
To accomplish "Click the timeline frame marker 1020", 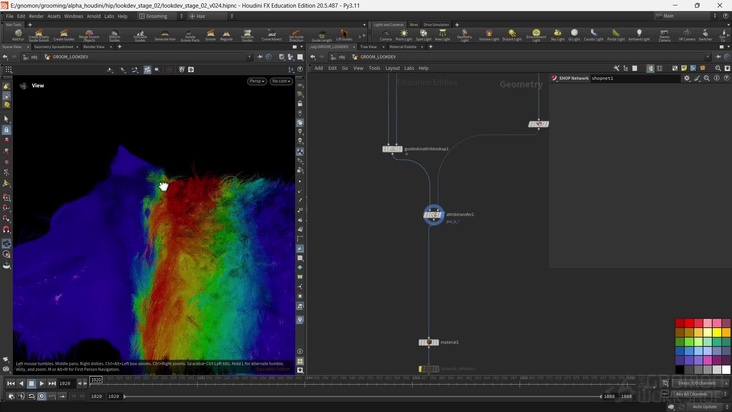I will pos(96,380).
